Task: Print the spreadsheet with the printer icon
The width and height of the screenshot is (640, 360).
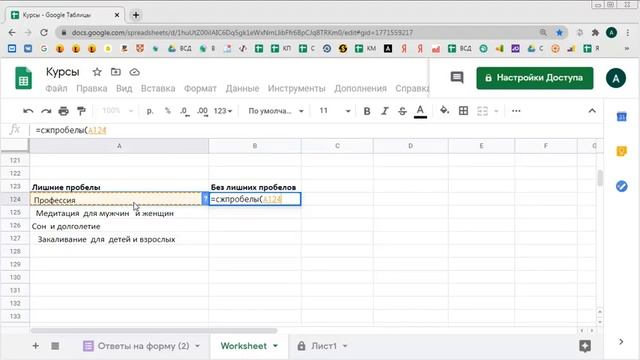Action: click(63, 111)
